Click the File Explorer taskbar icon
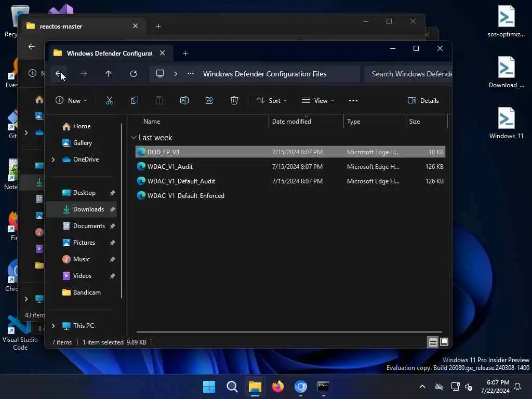 coord(255,387)
